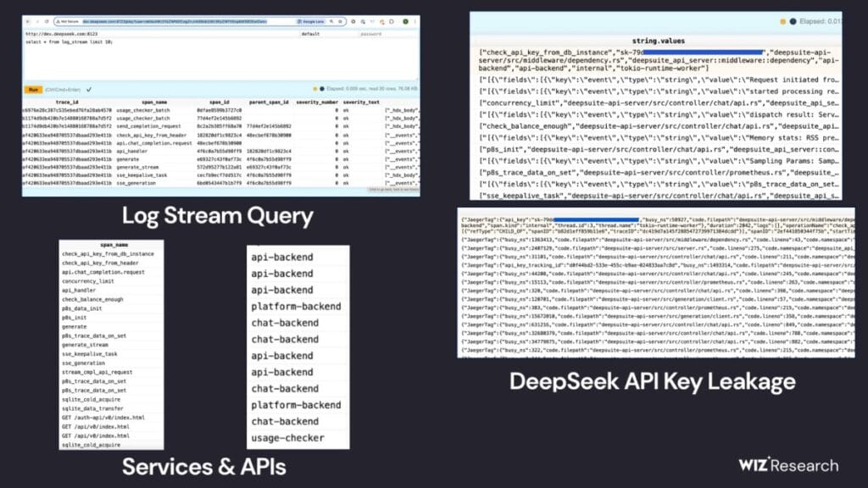The height and width of the screenshot is (488, 868).
Task: Click the trace_id column header
Action: point(67,102)
